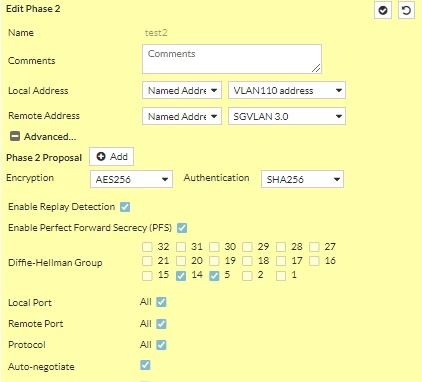The height and width of the screenshot is (382, 422).
Task: Click the Advanced... label
Action: click(50, 137)
